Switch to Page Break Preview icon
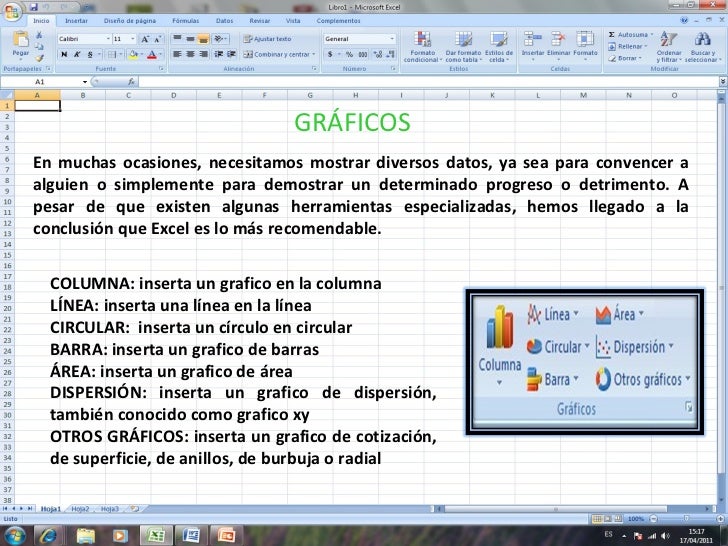 click(617, 519)
